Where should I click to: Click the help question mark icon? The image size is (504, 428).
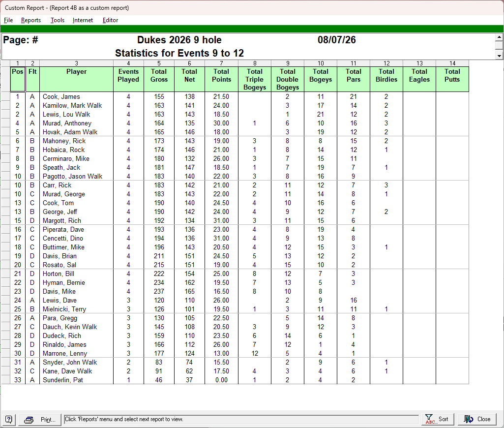click(9, 419)
